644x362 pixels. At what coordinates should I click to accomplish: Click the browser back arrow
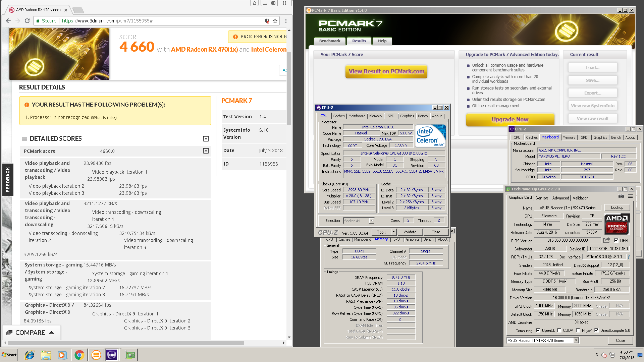pyautogui.click(x=8, y=21)
